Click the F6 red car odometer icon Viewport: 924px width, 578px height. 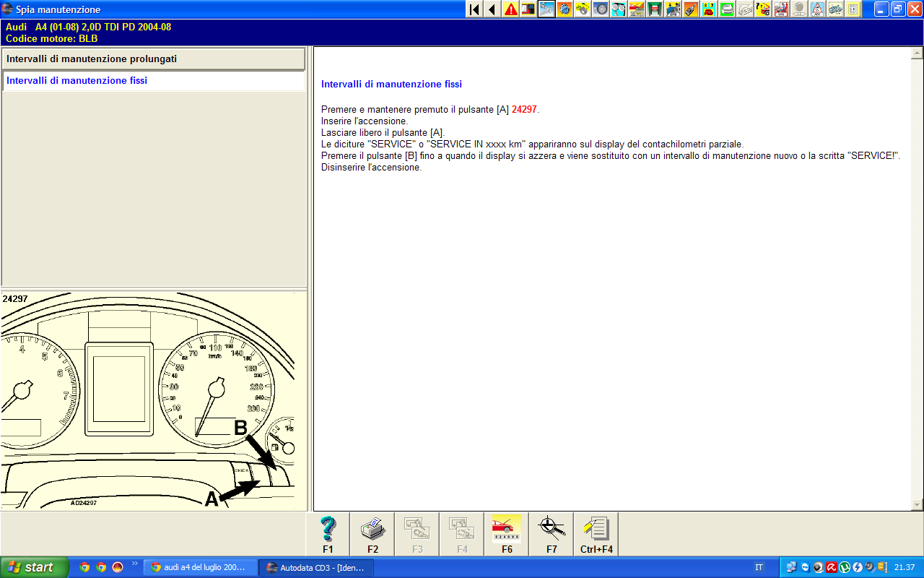507,535
